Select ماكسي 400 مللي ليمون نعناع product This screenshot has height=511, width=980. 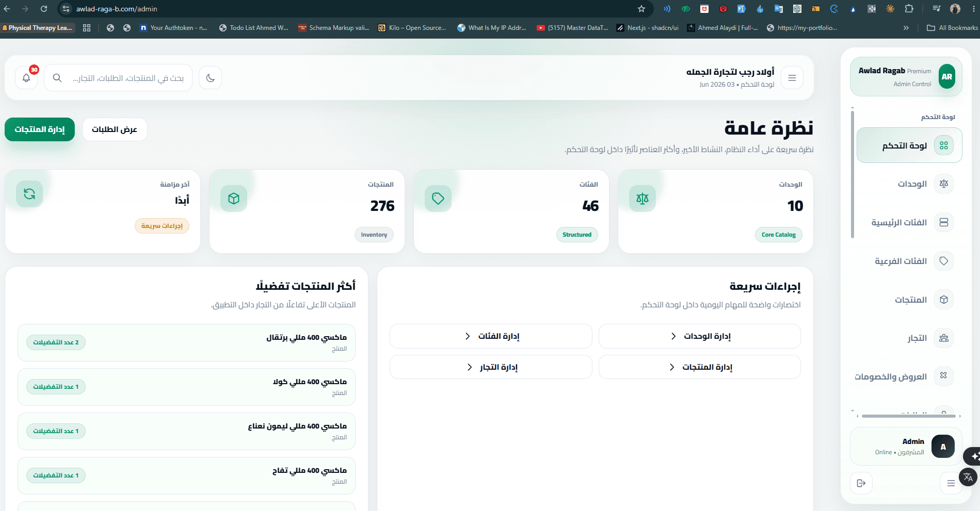[x=186, y=432]
